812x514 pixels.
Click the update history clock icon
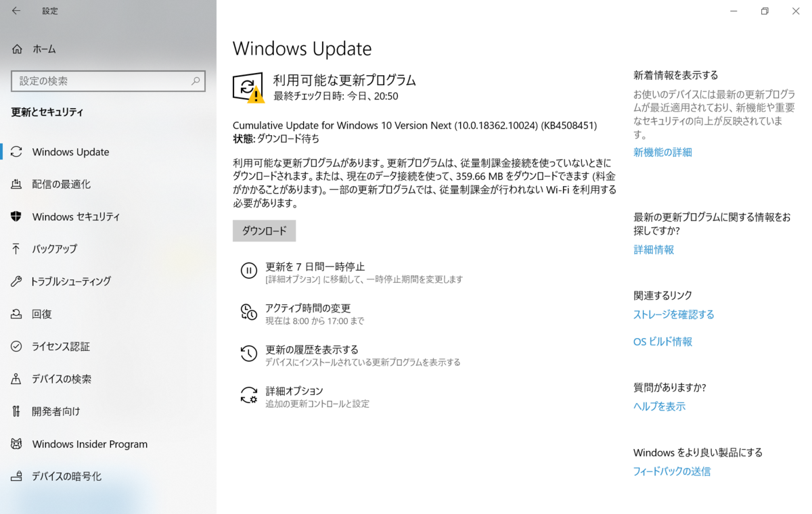click(249, 353)
